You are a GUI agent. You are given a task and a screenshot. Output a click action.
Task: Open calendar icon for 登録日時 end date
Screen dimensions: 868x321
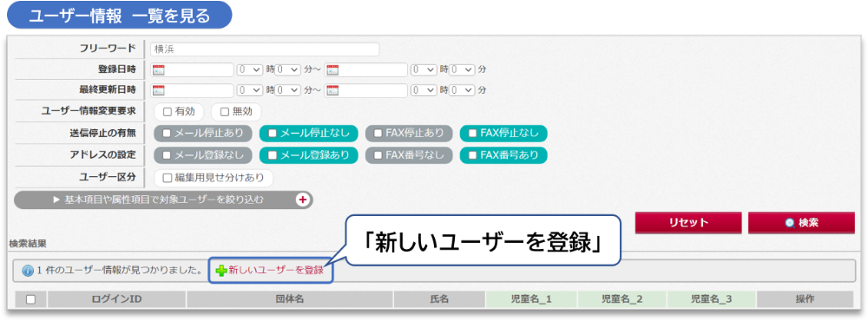click(332, 69)
